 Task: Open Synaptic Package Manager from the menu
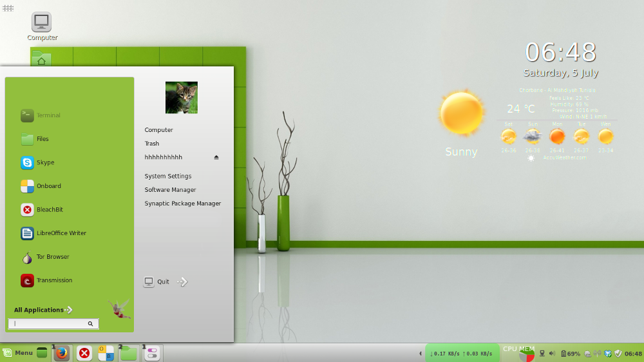pos(182,204)
